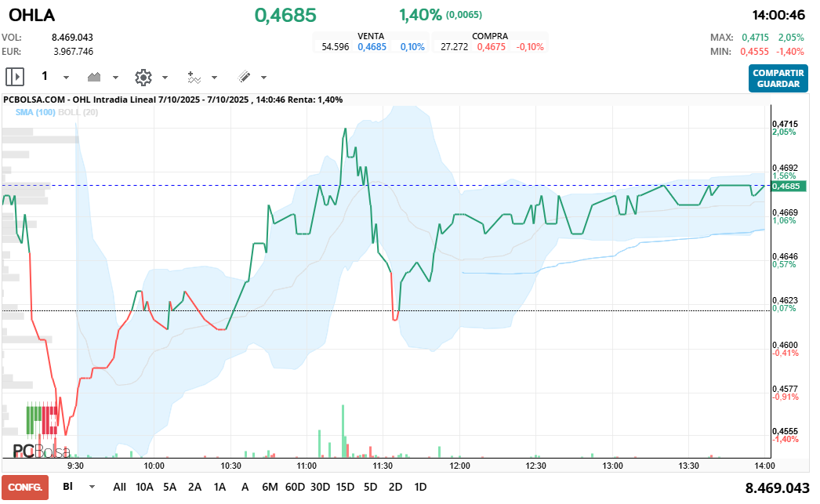820x504 pixels.
Task: Open the drawing tools dropdown arrow
Action: tap(263, 78)
